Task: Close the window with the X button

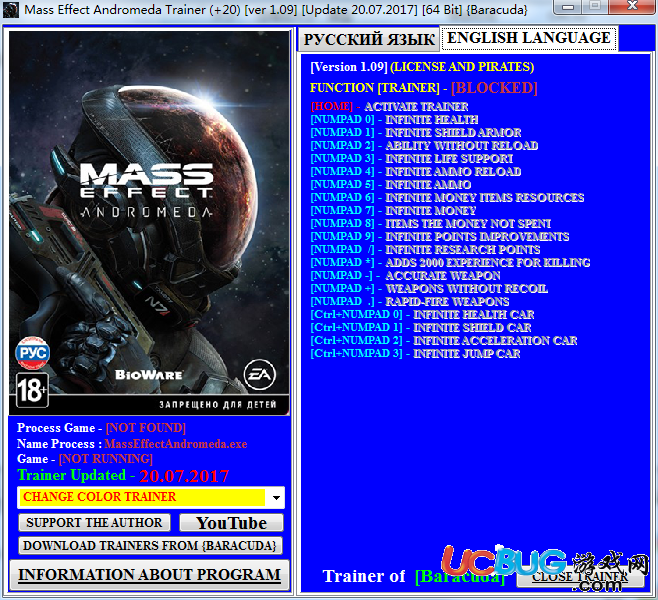Action: [x=632, y=7]
